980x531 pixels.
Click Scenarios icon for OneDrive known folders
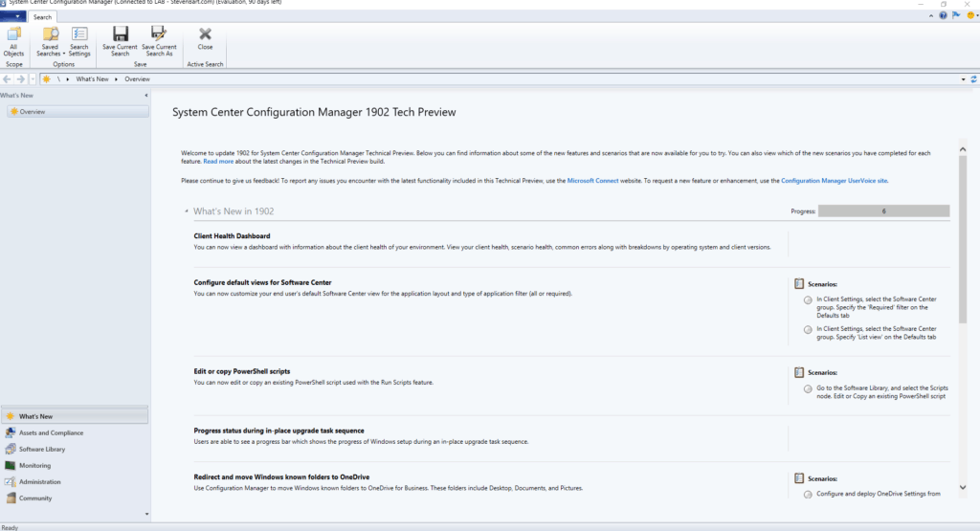pyautogui.click(x=799, y=478)
